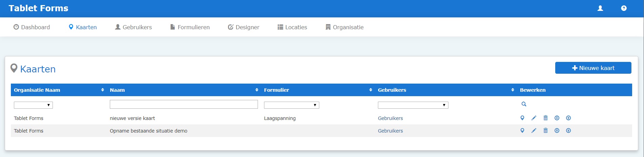Click the Tablet Forms header title

pyautogui.click(x=38, y=8)
